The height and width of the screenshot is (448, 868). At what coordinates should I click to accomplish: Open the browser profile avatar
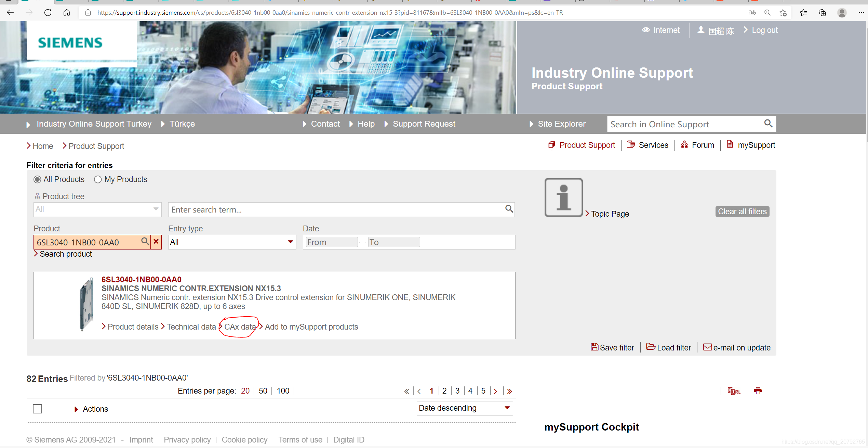click(842, 13)
